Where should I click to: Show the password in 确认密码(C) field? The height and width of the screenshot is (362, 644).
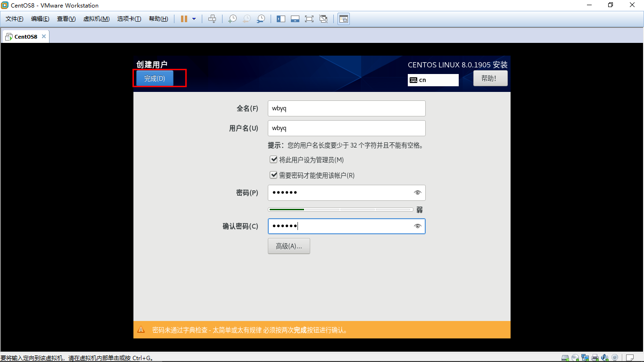pyautogui.click(x=417, y=226)
